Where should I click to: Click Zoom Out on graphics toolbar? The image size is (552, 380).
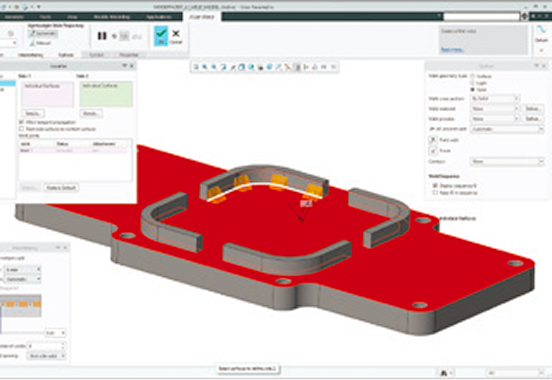point(214,67)
